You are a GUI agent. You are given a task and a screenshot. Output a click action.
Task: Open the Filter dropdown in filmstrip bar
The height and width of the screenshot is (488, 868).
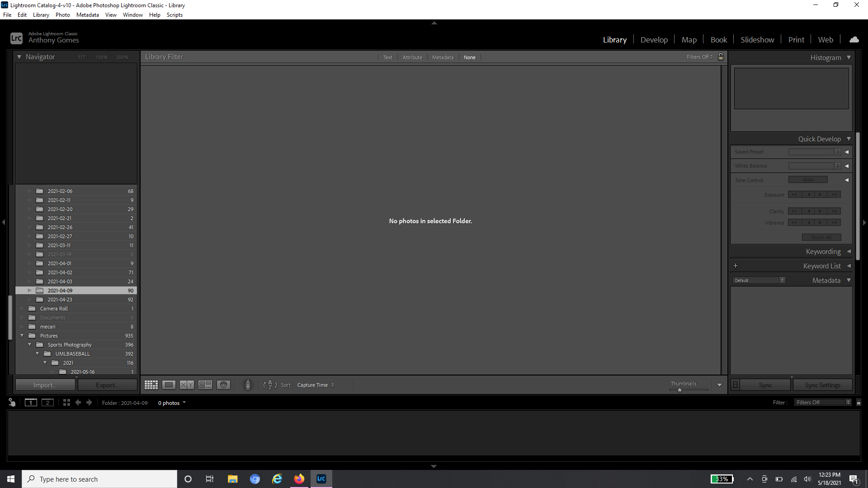pyautogui.click(x=822, y=402)
